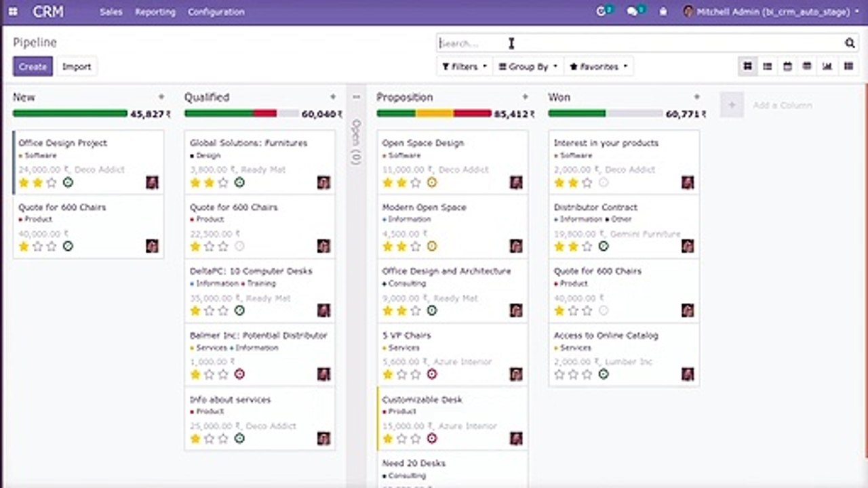The width and height of the screenshot is (868, 488).
Task: Set second star on New column Quote for 600 Chairs
Action: 38,246
